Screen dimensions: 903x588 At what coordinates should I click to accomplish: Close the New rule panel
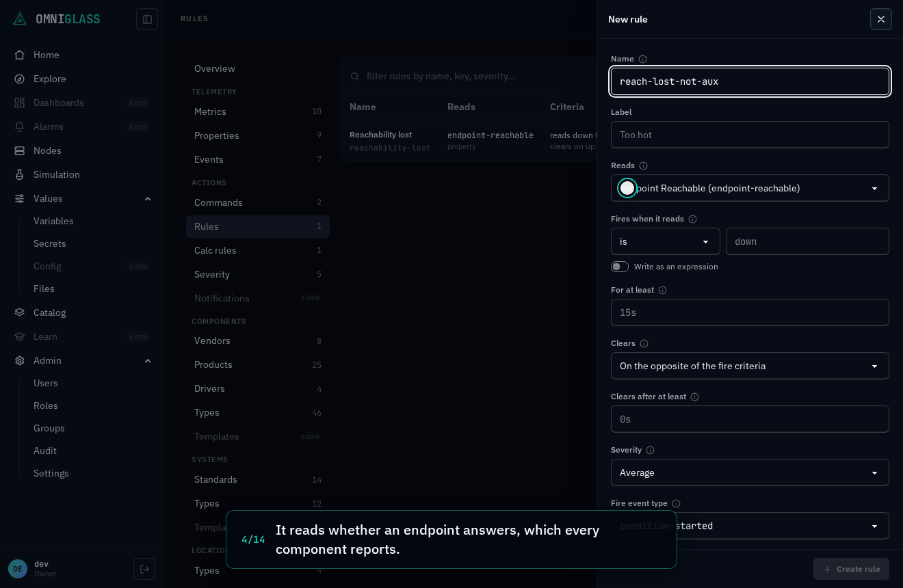pyautogui.click(x=881, y=19)
